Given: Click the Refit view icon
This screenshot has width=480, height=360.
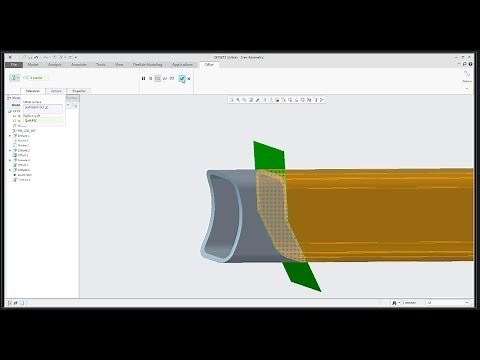Looking at the screenshot, I should (x=231, y=100).
